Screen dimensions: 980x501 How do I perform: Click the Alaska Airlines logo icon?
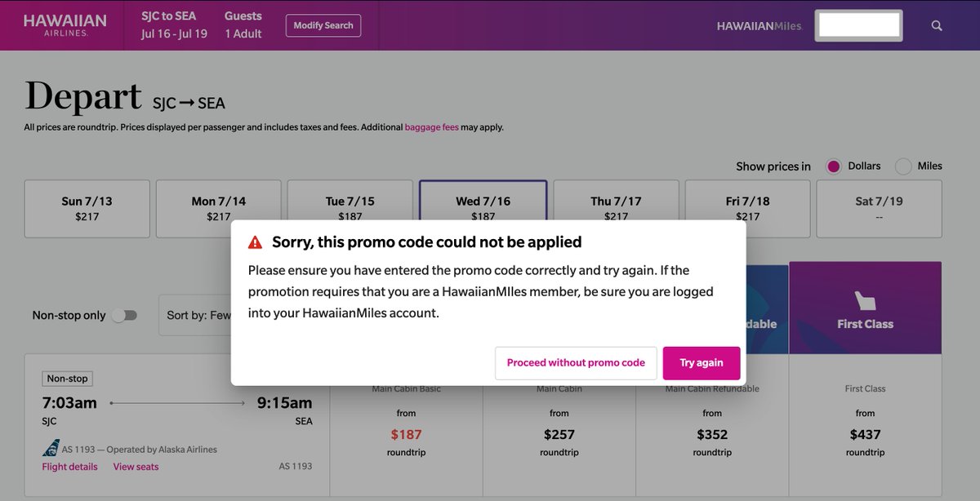(x=51, y=448)
